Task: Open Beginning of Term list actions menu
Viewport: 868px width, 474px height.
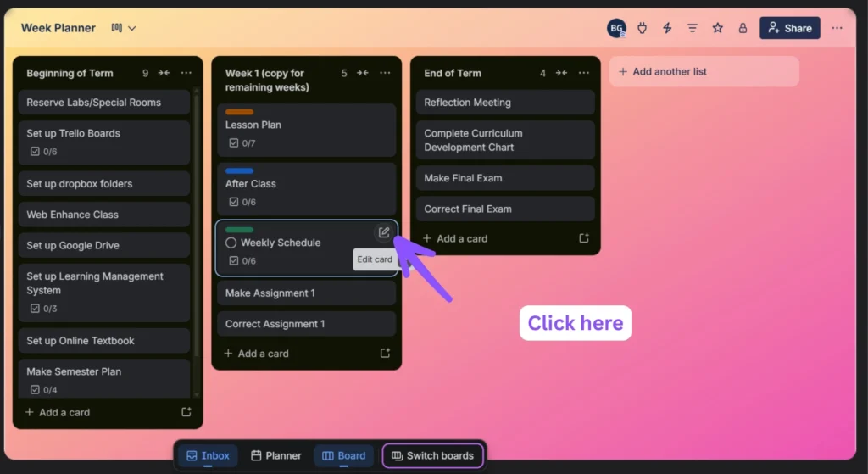Action: [x=186, y=73]
